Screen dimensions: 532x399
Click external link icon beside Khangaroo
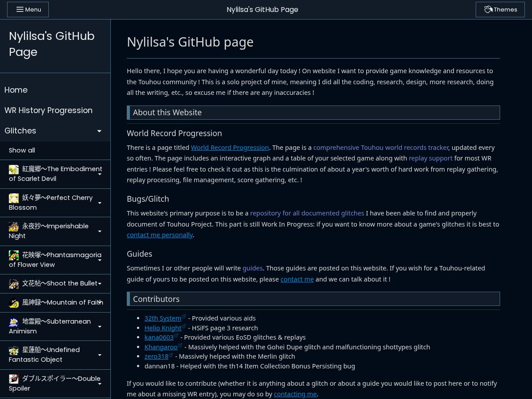(x=180, y=345)
